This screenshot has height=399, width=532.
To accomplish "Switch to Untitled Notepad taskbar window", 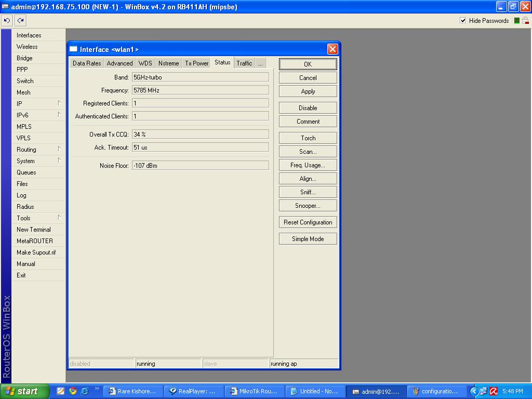I will click(x=315, y=391).
